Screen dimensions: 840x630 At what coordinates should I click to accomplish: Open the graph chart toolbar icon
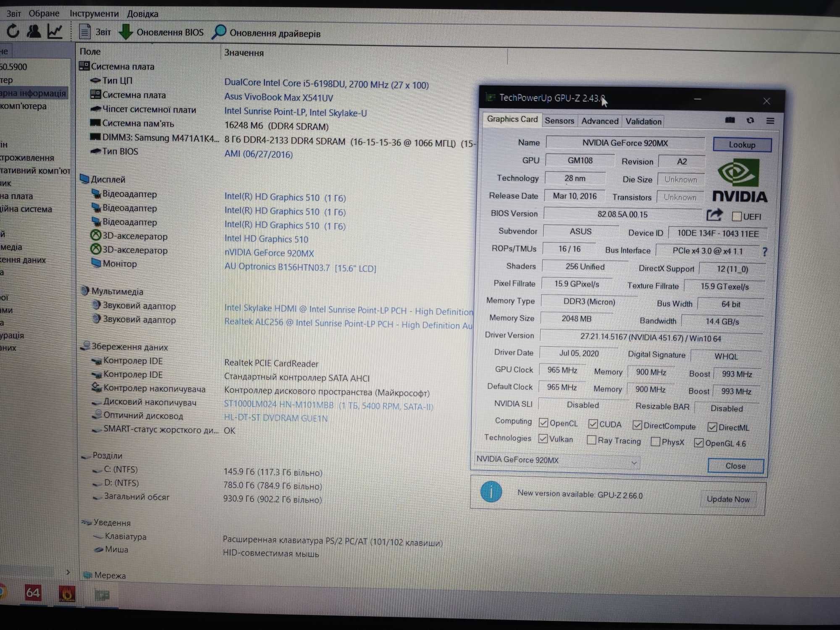click(55, 31)
